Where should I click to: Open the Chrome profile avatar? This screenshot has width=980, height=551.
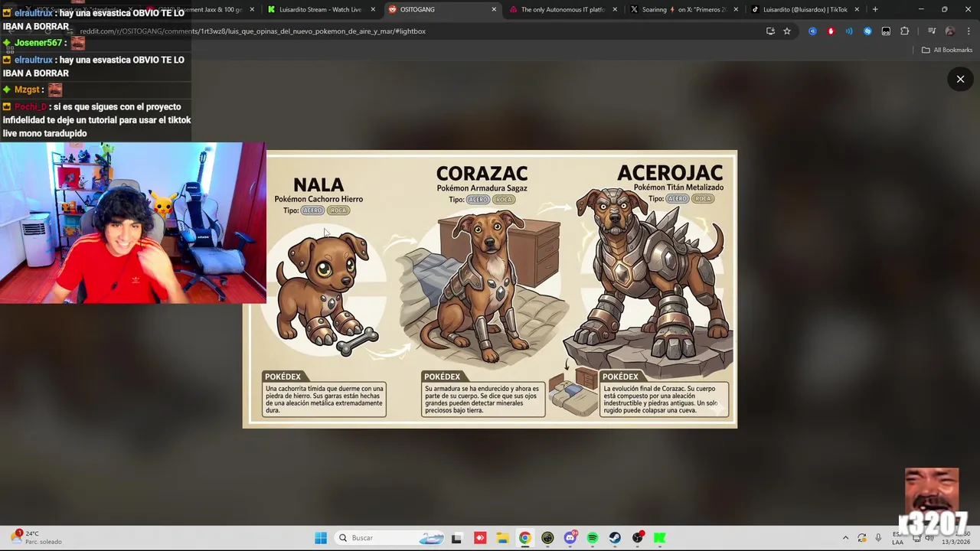click(950, 31)
